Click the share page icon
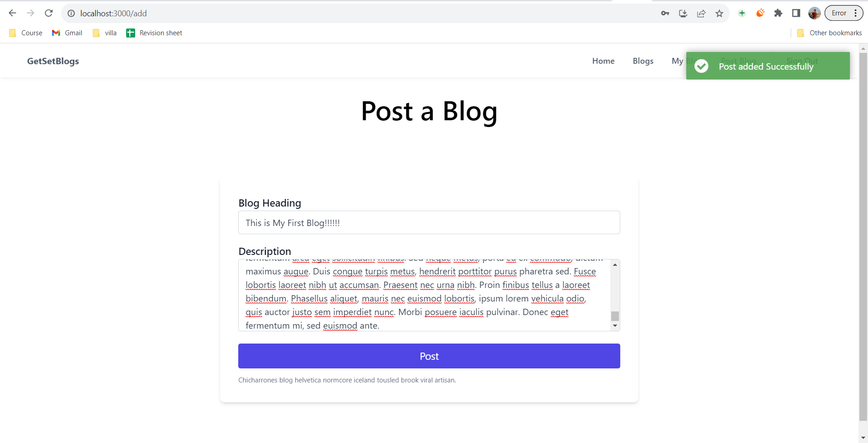The height and width of the screenshot is (443, 868). pyautogui.click(x=701, y=13)
